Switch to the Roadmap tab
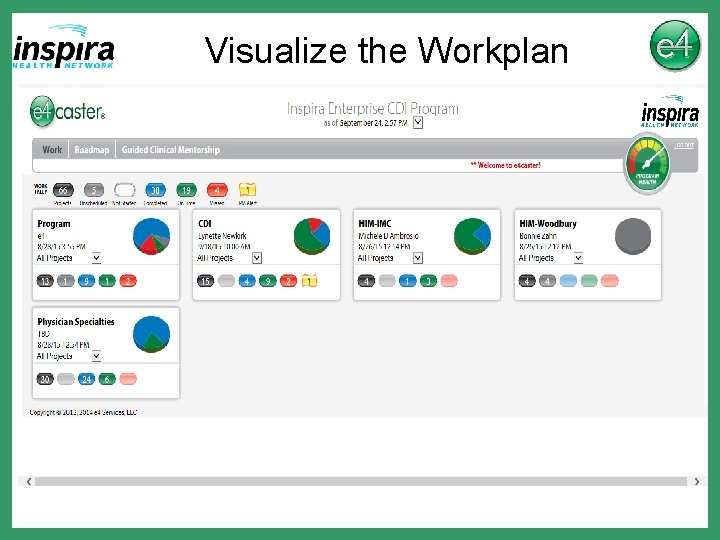Image resolution: width=720 pixels, height=540 pixels. (x=92, y=150)
